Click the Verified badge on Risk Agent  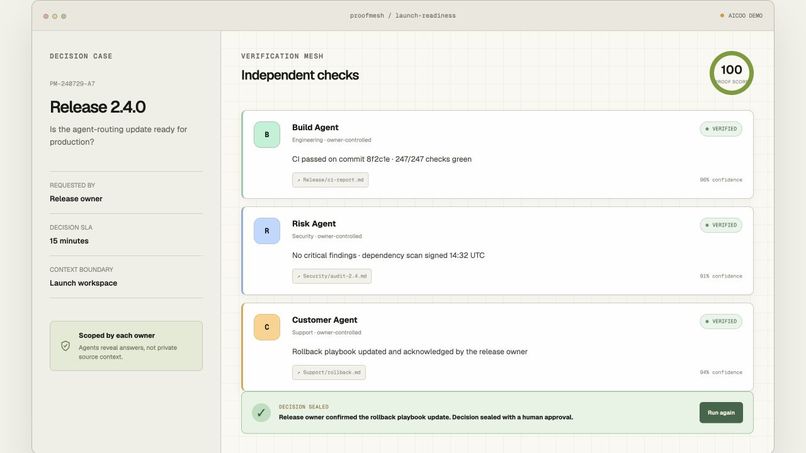pos(721,225)
